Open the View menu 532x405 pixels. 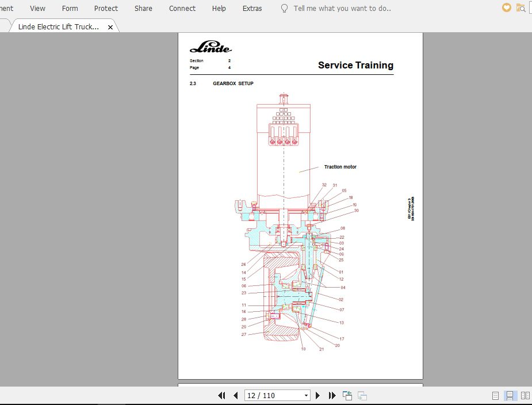[x=37, y=9]
